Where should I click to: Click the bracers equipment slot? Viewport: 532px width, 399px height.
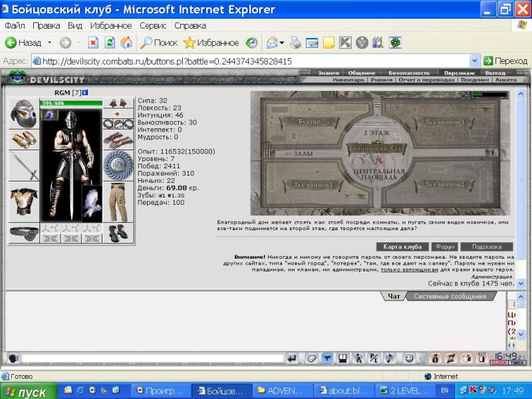(23, 140)
